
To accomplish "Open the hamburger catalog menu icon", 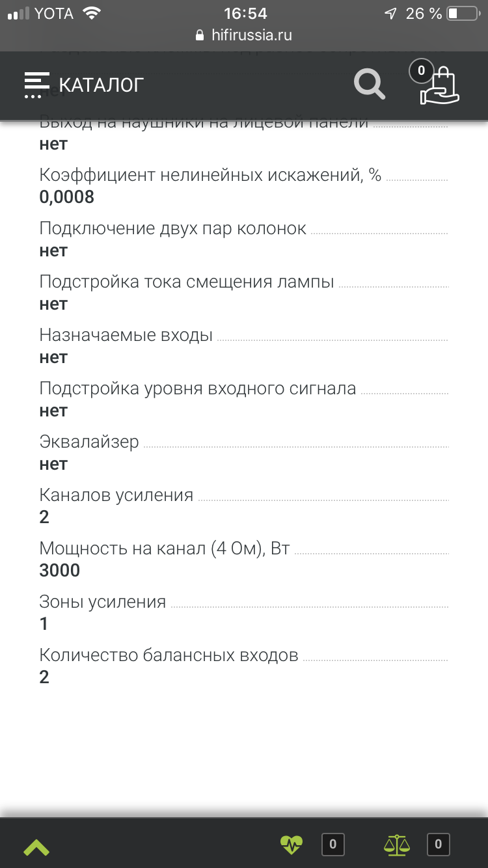I will click(x=36, y=85).
